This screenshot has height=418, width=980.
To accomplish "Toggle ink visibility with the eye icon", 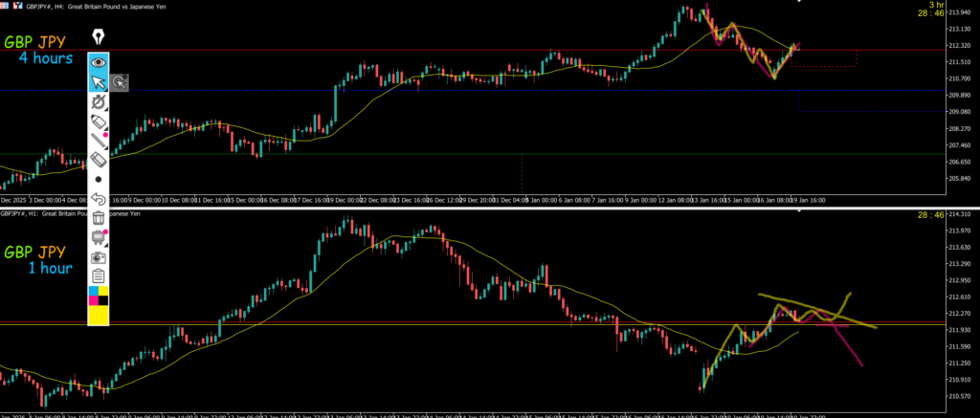I will click(x=98, y=62).
